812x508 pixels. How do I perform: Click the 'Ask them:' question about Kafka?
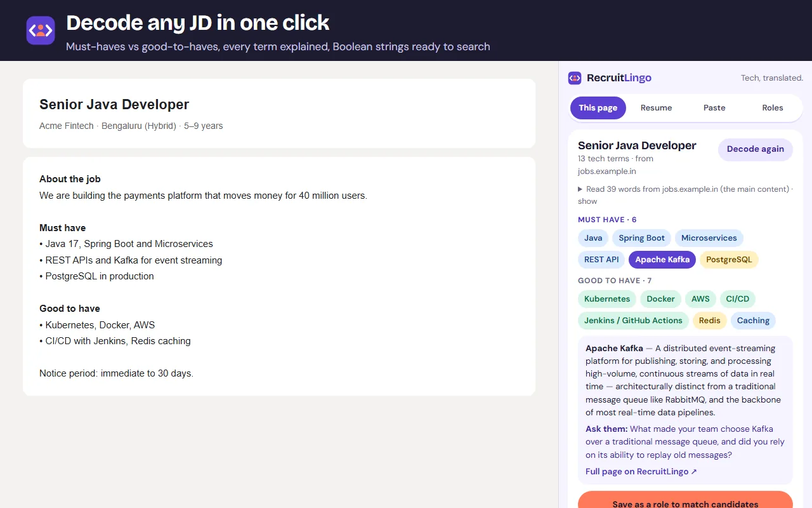(x=685, y=442)
